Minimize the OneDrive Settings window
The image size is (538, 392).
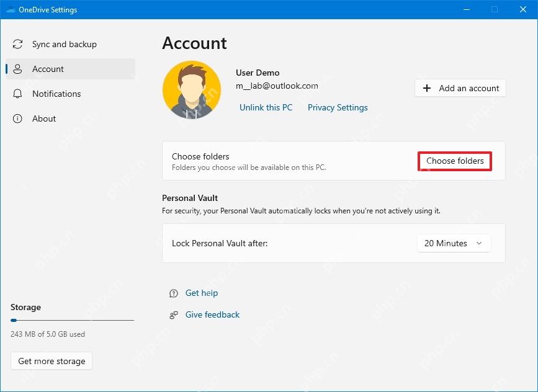(467, 9)
